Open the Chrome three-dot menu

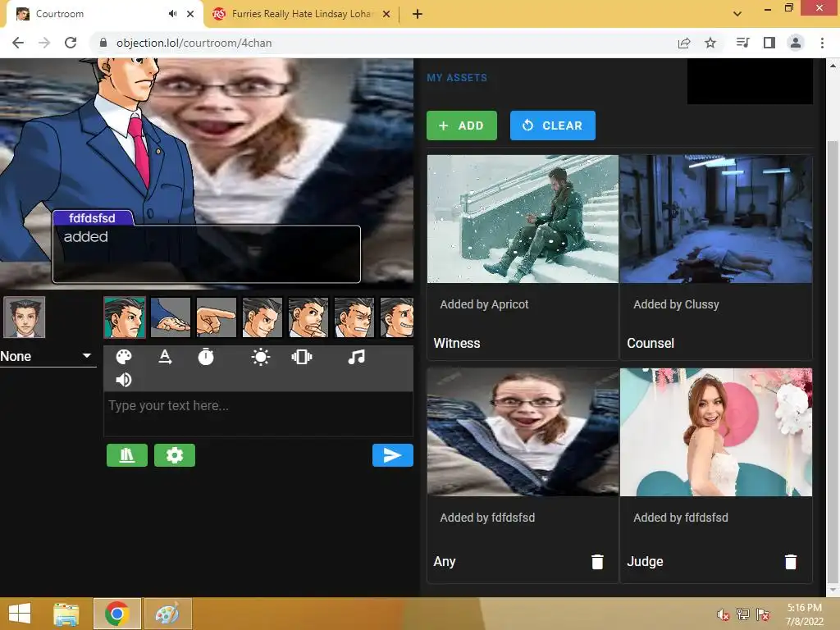pos(822,43)
